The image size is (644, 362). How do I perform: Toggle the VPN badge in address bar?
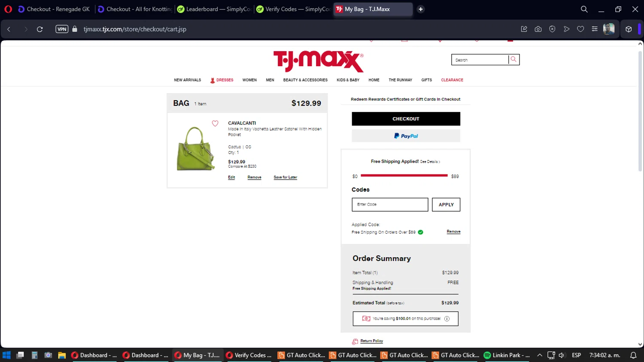point(62,29)
